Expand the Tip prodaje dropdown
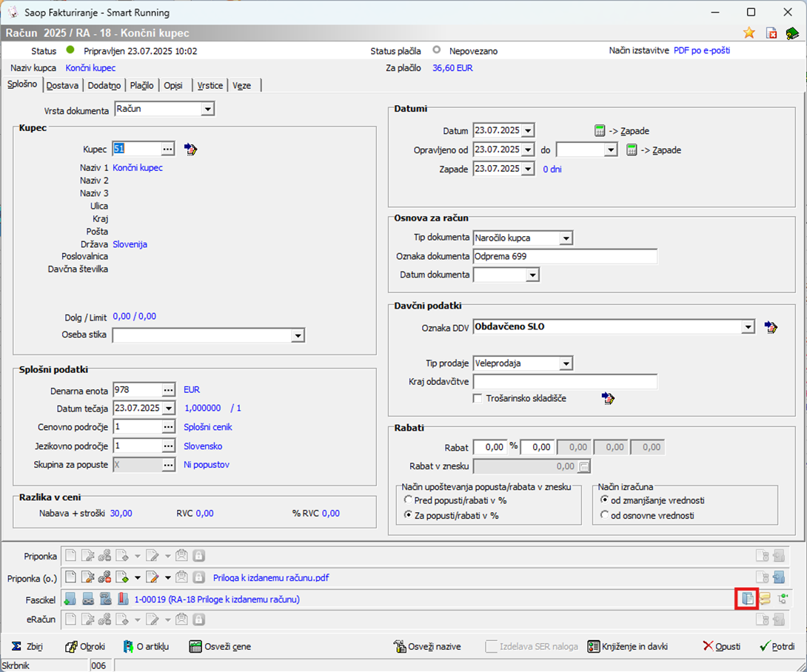The width and height of the screenshot is (807, 672). 566,363
